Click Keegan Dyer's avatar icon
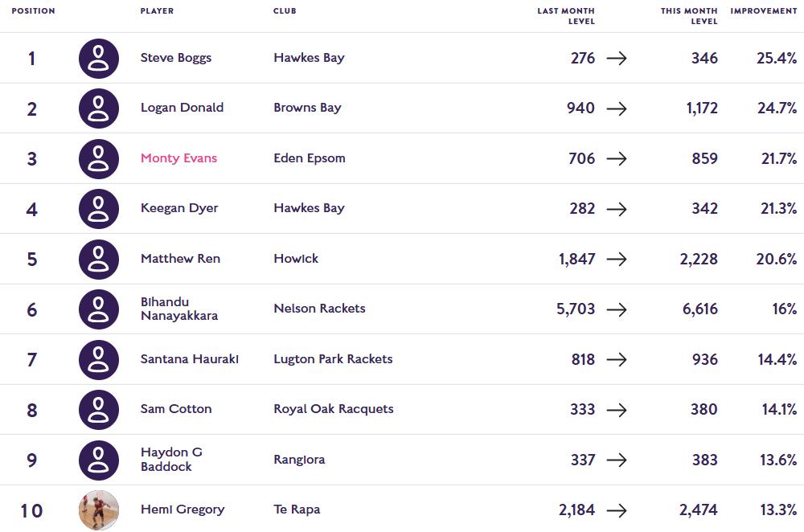This screenshot has height=532, width=804. click(x=98, y=209)
